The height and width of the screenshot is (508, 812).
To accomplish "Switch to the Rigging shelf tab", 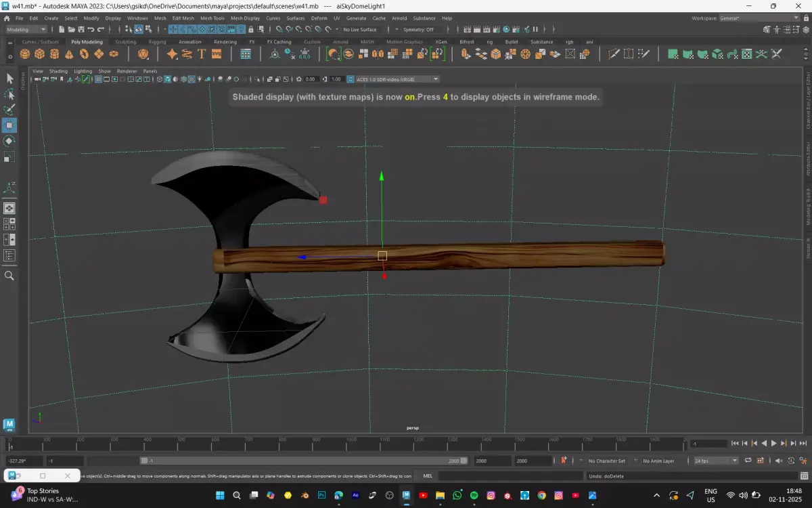I will tap(157, 42).
